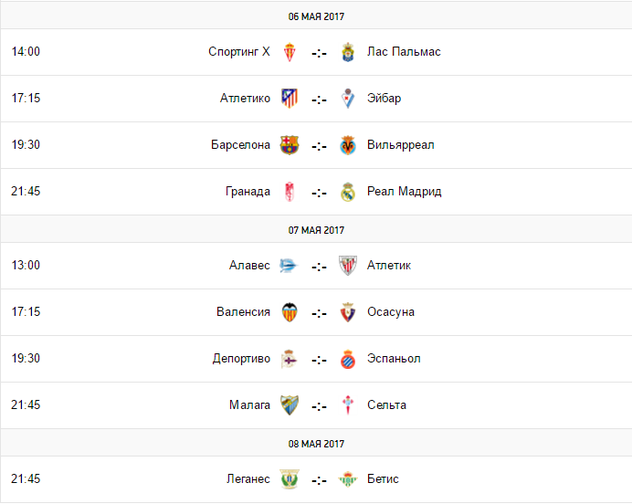632x504 pixels.
Task: Open the Сельта team link
Action: pos(387,405)
